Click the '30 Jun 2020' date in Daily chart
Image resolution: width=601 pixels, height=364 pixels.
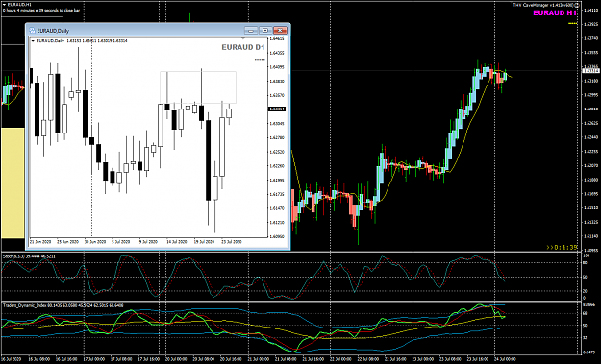click(95, 242)
